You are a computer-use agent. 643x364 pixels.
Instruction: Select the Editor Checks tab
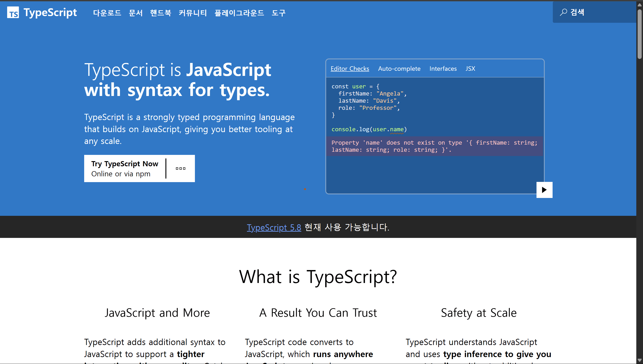pyautogui.click(x=350, y=69)
